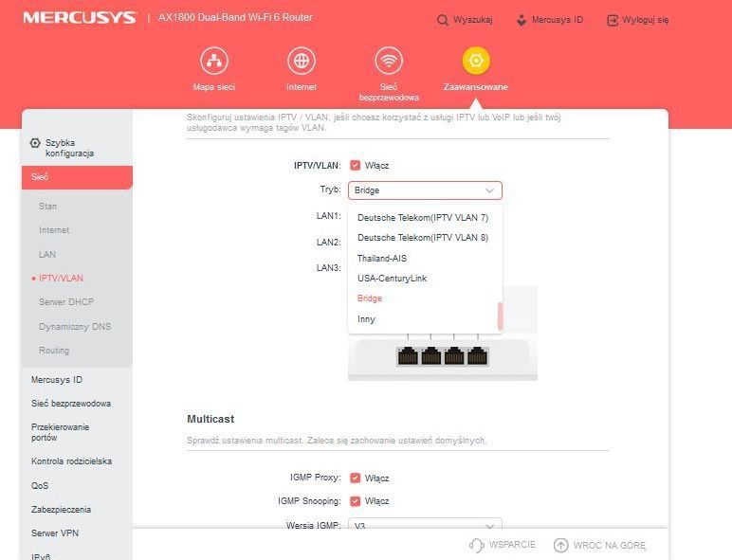Select the Zaawansowane gear icon
The image size is (732, 560).
coord(476,61)
